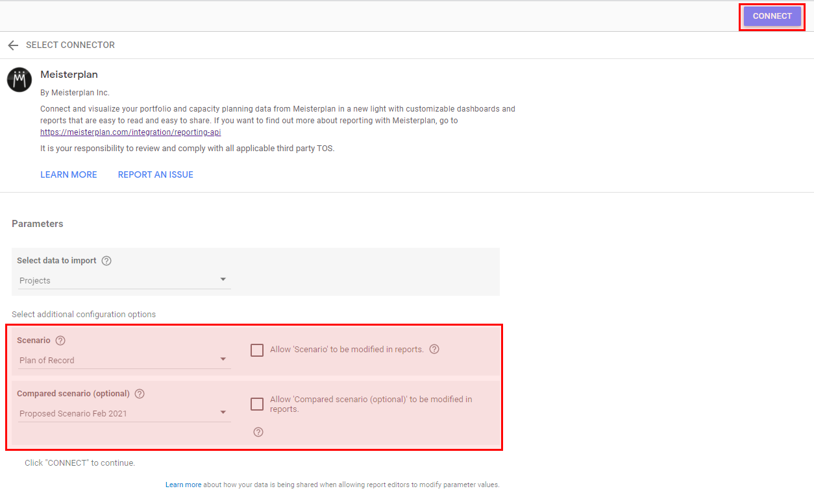814x504 pixels.
Task: Click the SELECT CONNECTOR header text
Action: point(70,45)
